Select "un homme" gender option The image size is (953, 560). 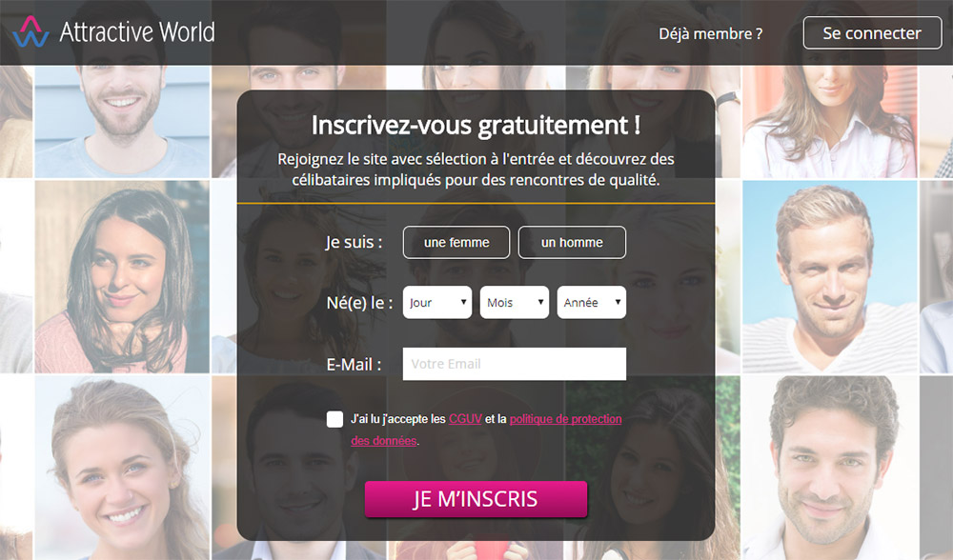point(572,242)
